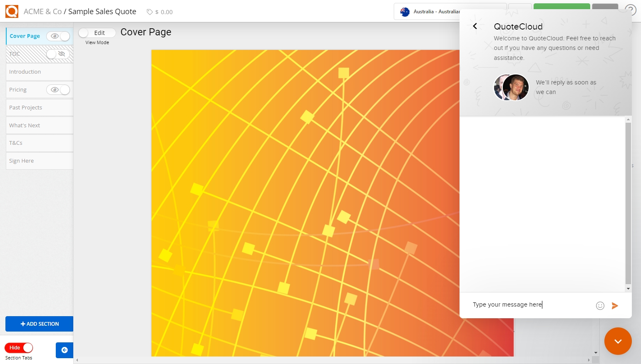Toggle Cover Page section visibility
The width and height of the screenshot is (641, 364).
58,36
